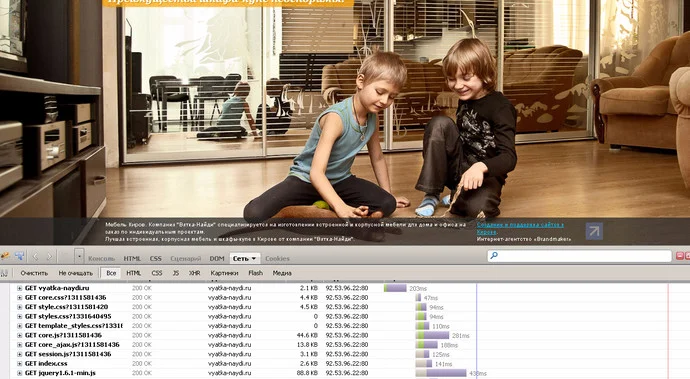The width and height of the screenshot is (690, 379).
Task: Click the Firebug bug icon
Action: [x=5, y=256]
